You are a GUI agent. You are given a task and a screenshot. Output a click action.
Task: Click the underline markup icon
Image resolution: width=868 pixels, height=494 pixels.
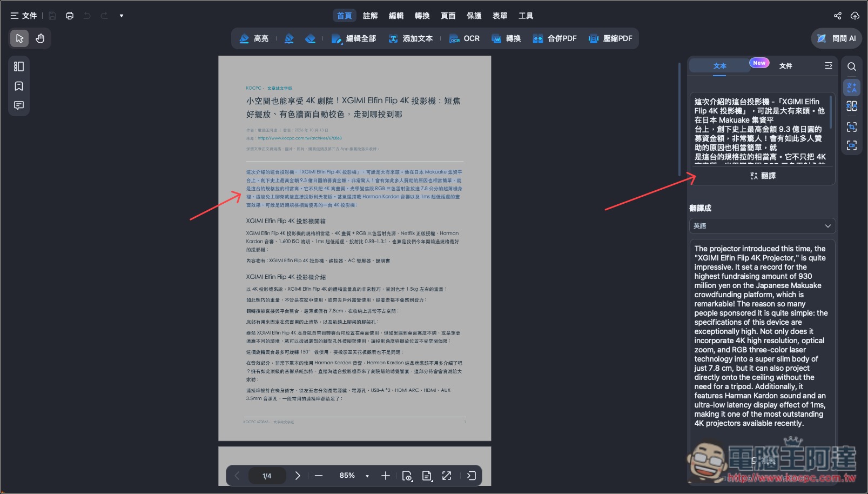pyautogui.click(x=290, y=38)
